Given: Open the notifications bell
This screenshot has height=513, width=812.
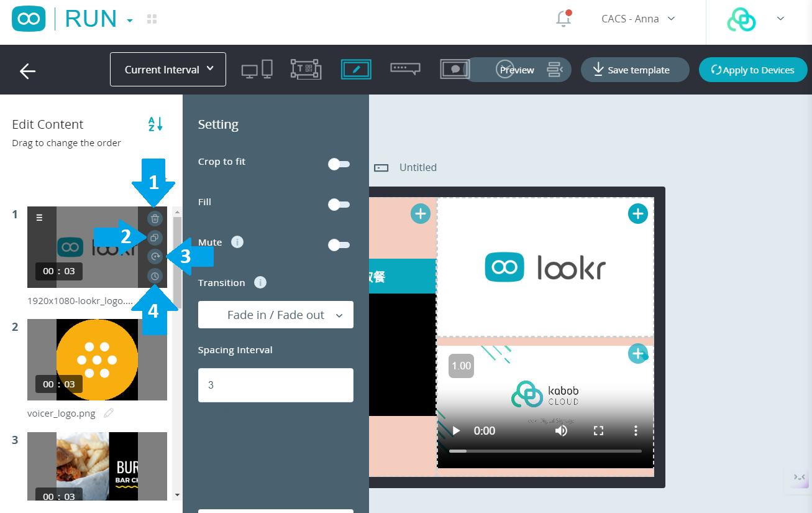Looking at the screenshot, I should (x=563, y=19).
